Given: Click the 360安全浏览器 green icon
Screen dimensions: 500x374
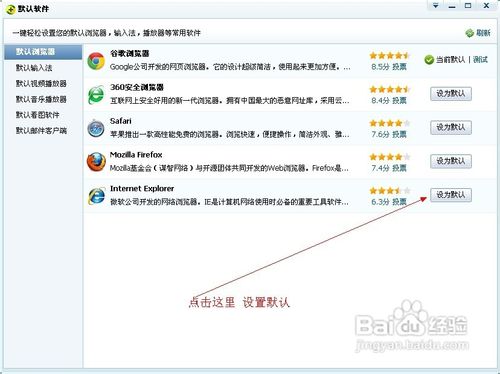Looking at the screenshot, I should (x=96, y=95).
